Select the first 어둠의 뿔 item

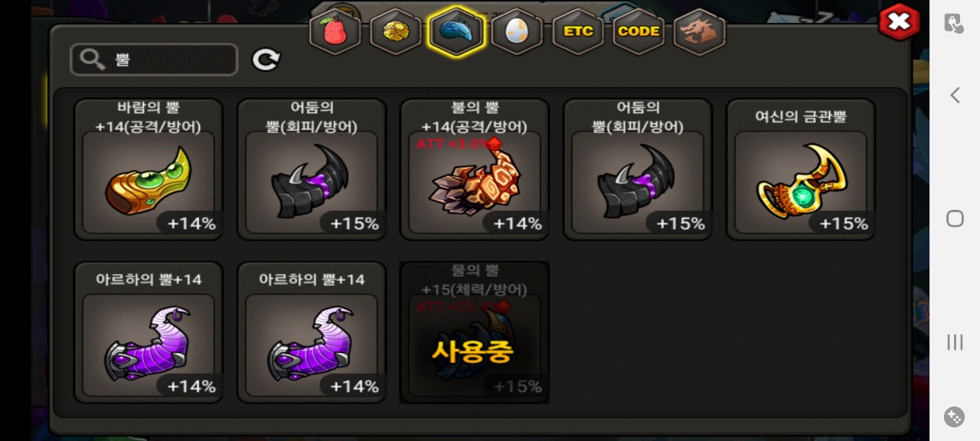[312, 169]
